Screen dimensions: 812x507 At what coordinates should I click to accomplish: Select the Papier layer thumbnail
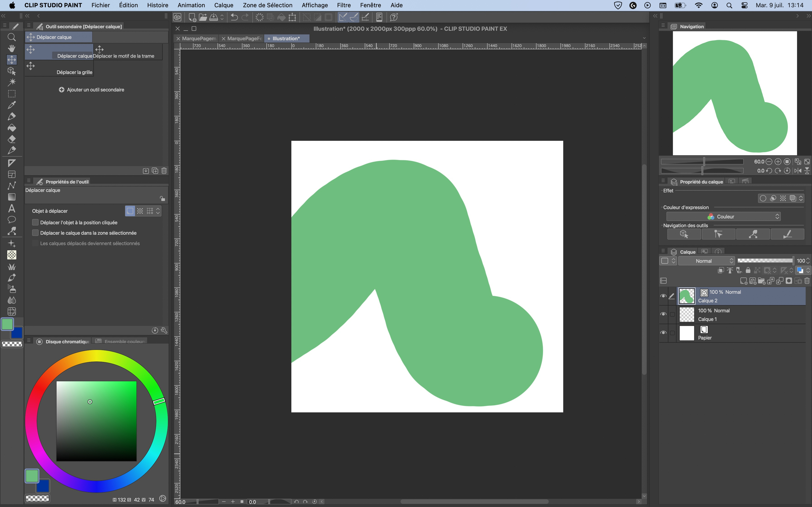click(x=687, y=333)
